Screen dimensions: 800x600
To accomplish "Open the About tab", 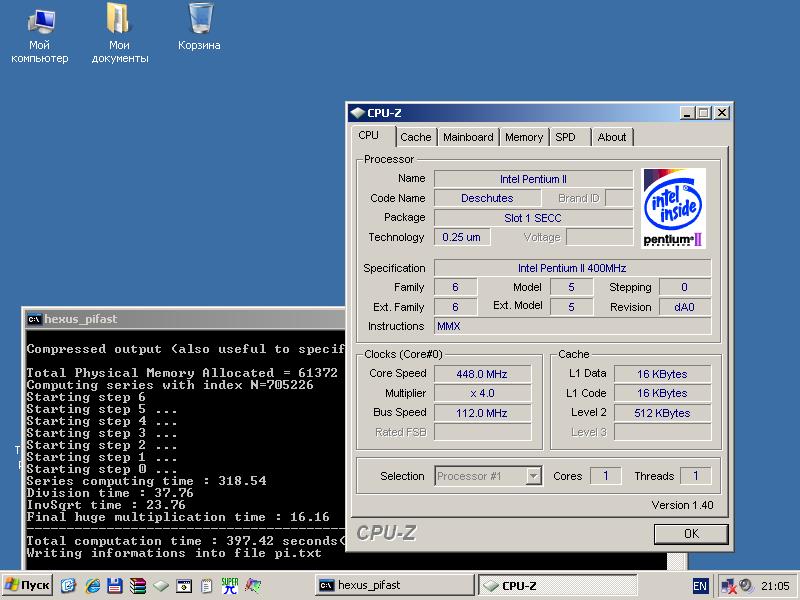I will click(612, 137).
